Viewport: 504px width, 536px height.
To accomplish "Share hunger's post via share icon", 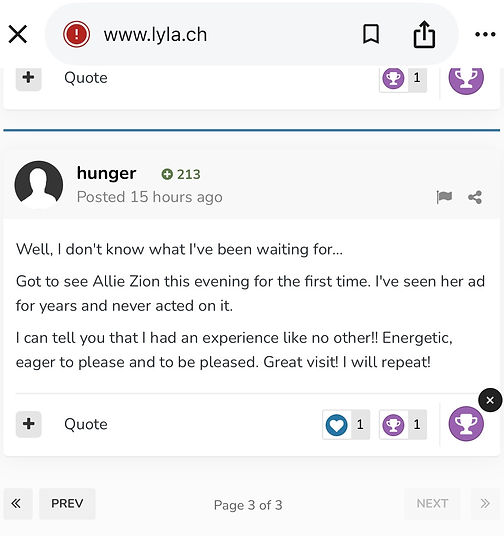I will pos(475,197).
